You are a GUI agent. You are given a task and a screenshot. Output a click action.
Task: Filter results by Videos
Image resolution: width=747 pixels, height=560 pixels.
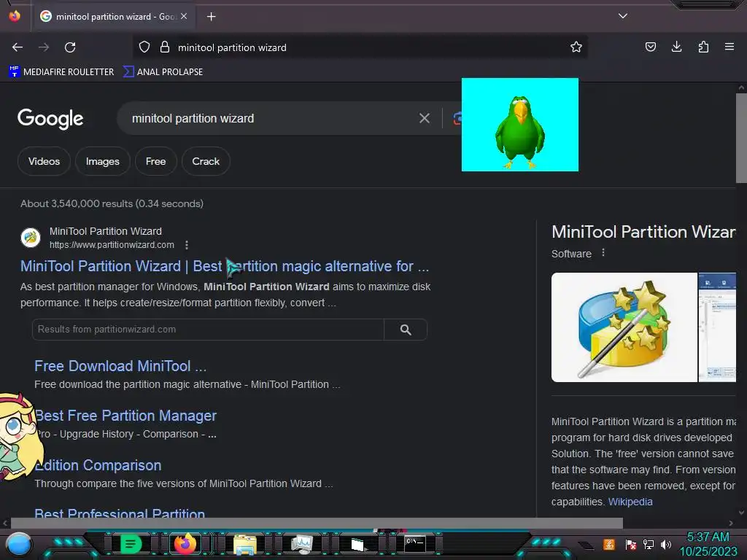click(x=44, y=161)
